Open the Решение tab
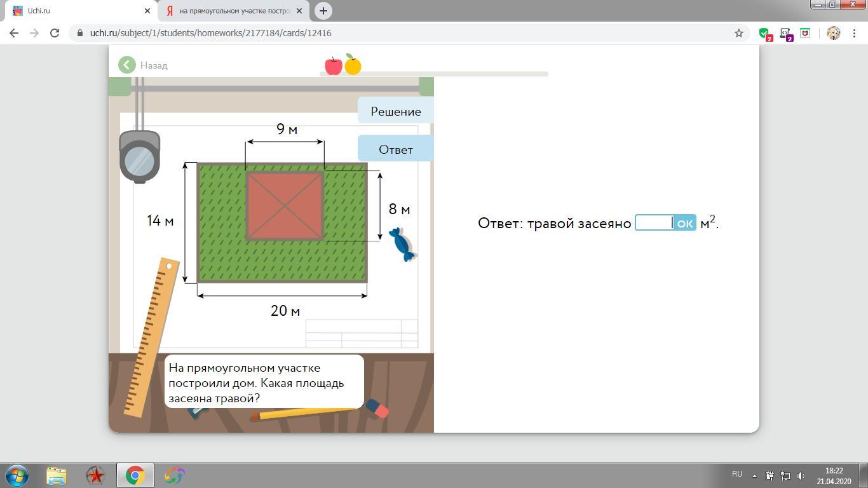 [x=395, y=111]
